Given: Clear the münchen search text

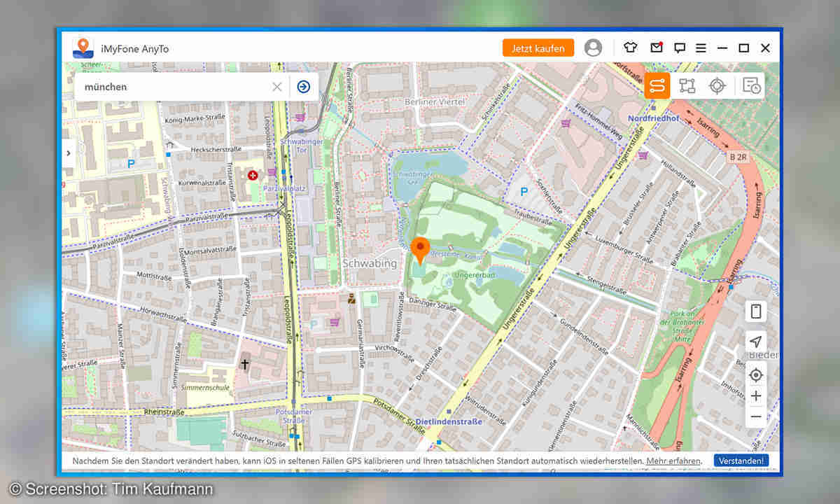Looking at the screenshot, I should click(x=277, y=87).
